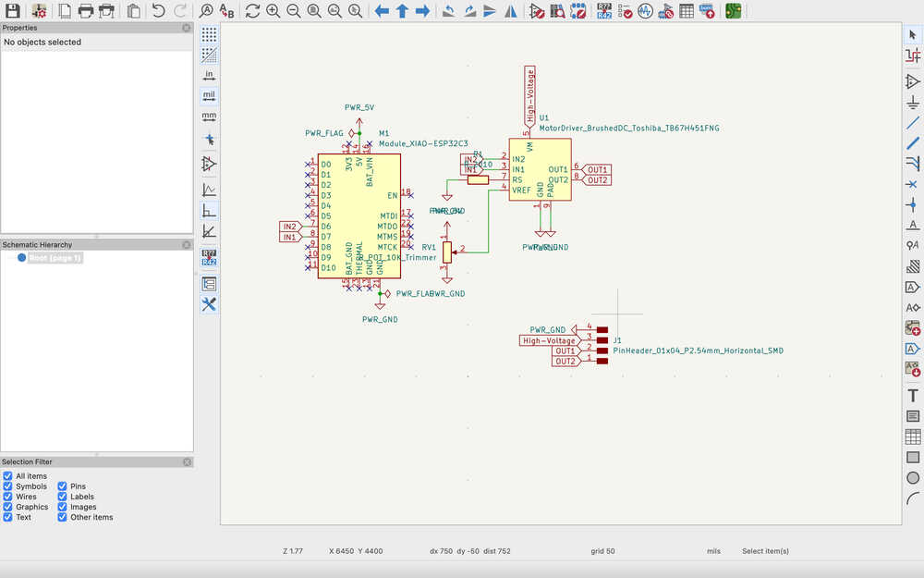The height and width of the screenshot is (578, 924).
Task: Click the Annotate schematic icon in top toolbar
Action: [x=603, y=11]
